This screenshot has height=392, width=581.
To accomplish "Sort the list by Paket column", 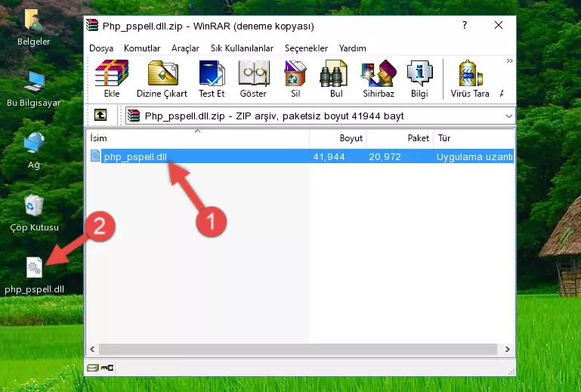I will coord(400,138).
